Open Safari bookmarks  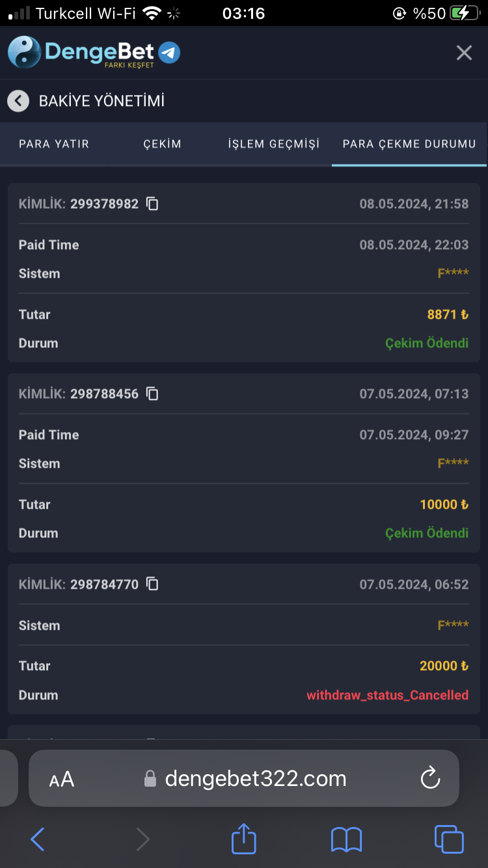click(x=346, y=839)
